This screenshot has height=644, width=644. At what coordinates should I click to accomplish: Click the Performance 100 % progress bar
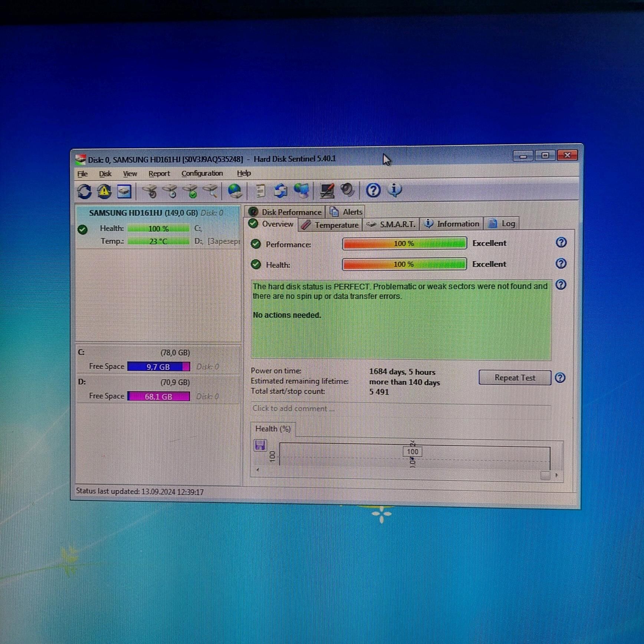(404, 243)
